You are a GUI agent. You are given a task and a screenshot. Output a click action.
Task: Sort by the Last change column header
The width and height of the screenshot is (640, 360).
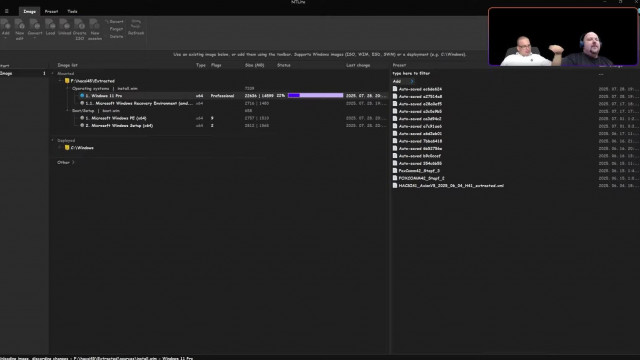tap(358, 65)
